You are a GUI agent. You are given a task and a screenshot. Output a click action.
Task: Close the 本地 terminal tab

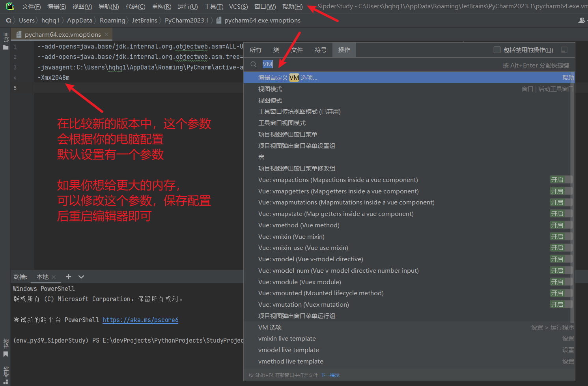coord(54,277)
